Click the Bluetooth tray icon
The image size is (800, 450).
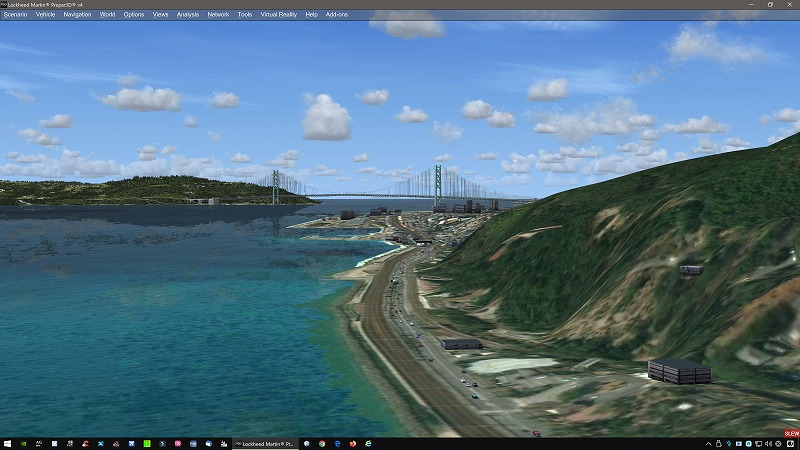pos(729,444)
